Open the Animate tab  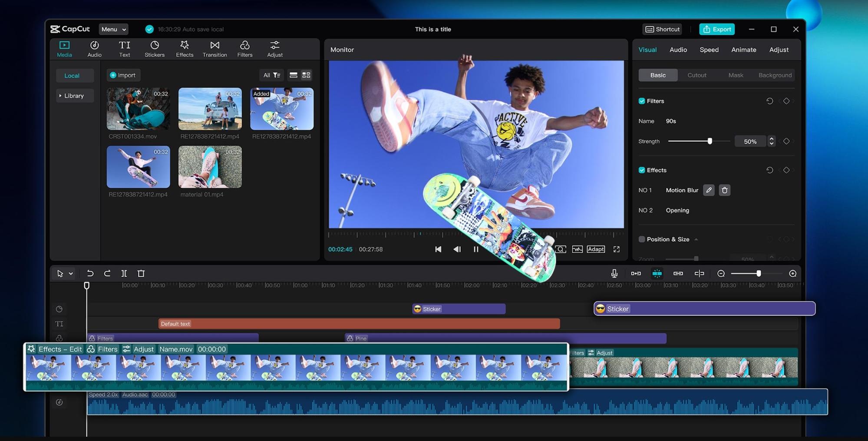(743, 50)
